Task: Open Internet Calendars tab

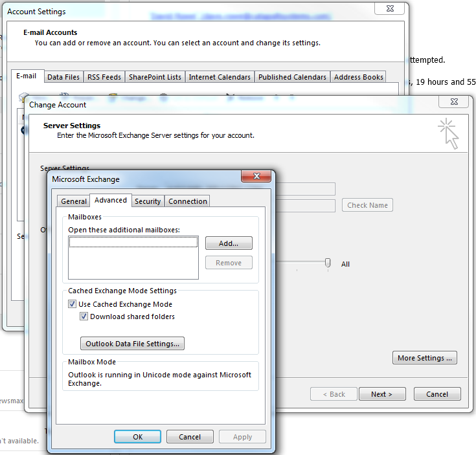Action: (x=220, y=77)
